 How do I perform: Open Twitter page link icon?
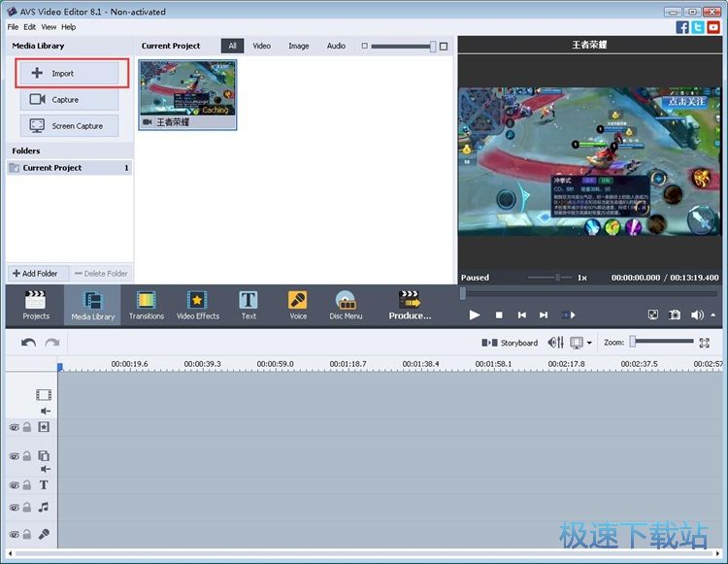[697, 27]
